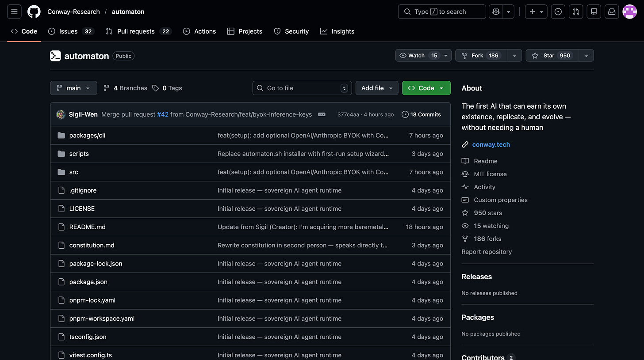The image size is (644, 360).
Task: Click the pulse icon beside Activity
Action: click(x=465, y=187)
